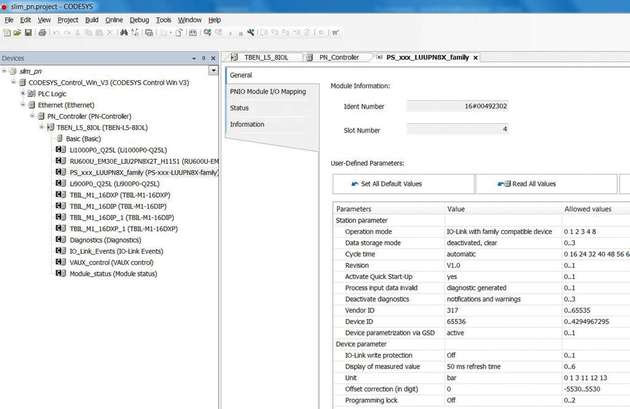This screenshot has width=630, height=409.
Task: Expand the PLC Logic tree node
Action: (x=23, y=94)
